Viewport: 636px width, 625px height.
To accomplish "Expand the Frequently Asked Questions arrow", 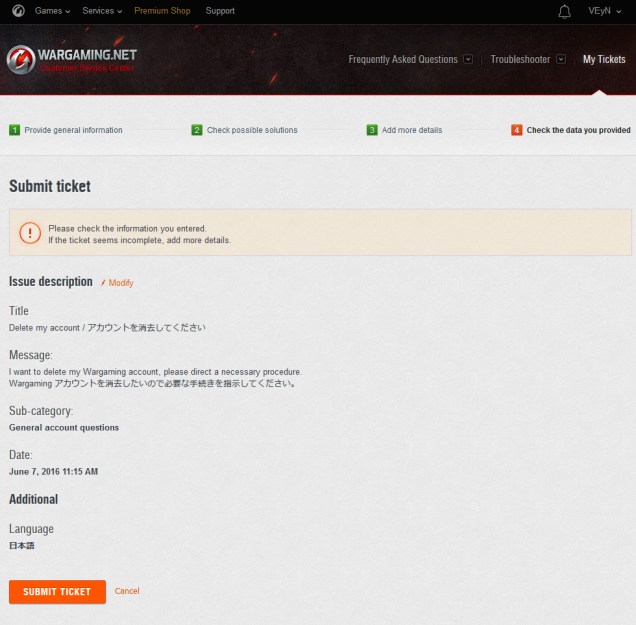I will click(x=468, y=60).
